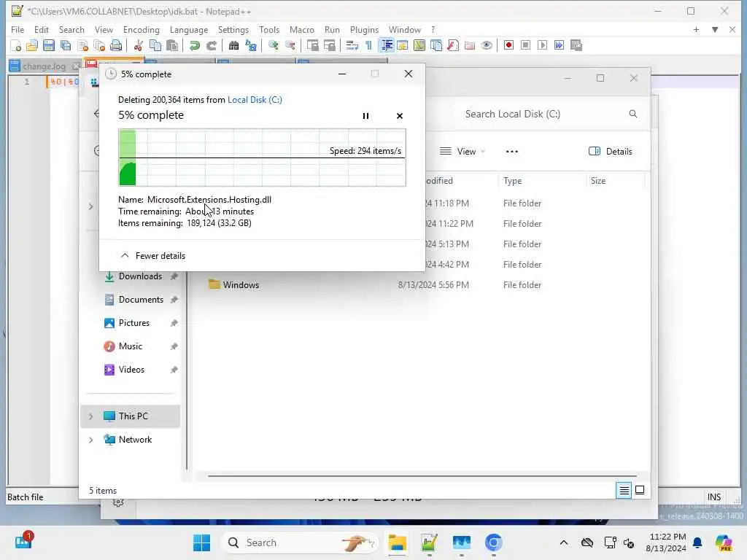
Task: Start macro recording with red dot icon
Action: tap(508, 45)
